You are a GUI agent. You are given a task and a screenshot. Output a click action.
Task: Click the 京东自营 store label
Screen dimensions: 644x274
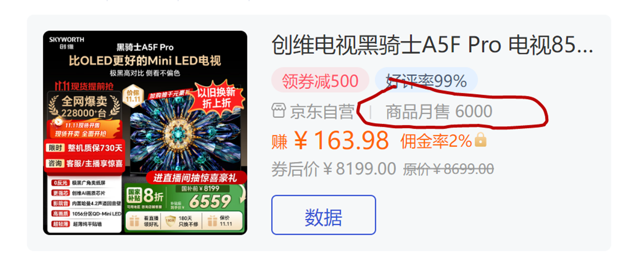322,111
